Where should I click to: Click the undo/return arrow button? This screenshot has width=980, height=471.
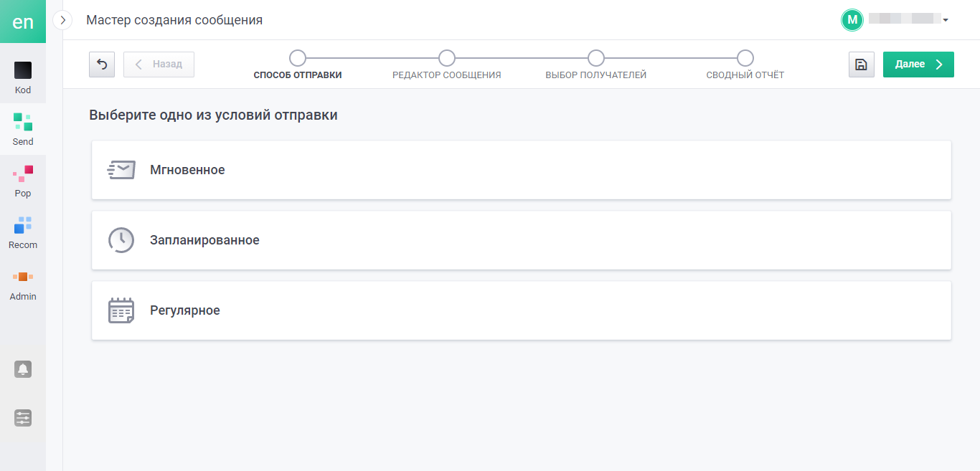point(102,65)
